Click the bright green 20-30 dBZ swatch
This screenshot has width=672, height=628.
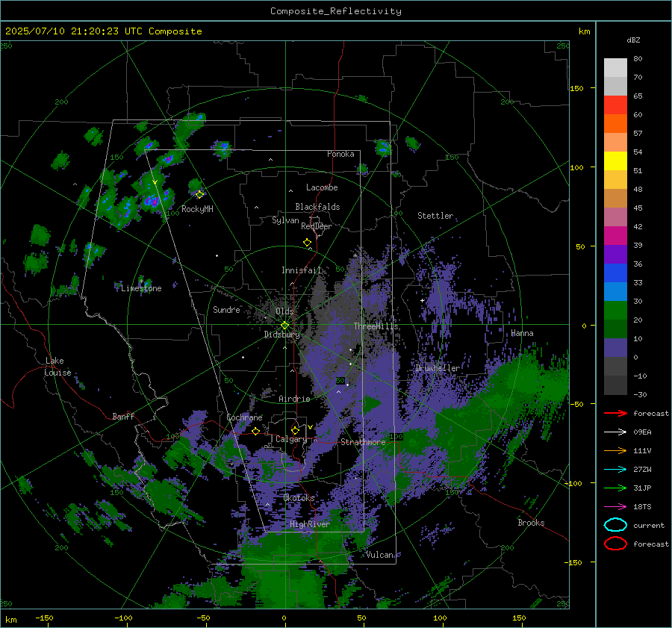[615, 311]
